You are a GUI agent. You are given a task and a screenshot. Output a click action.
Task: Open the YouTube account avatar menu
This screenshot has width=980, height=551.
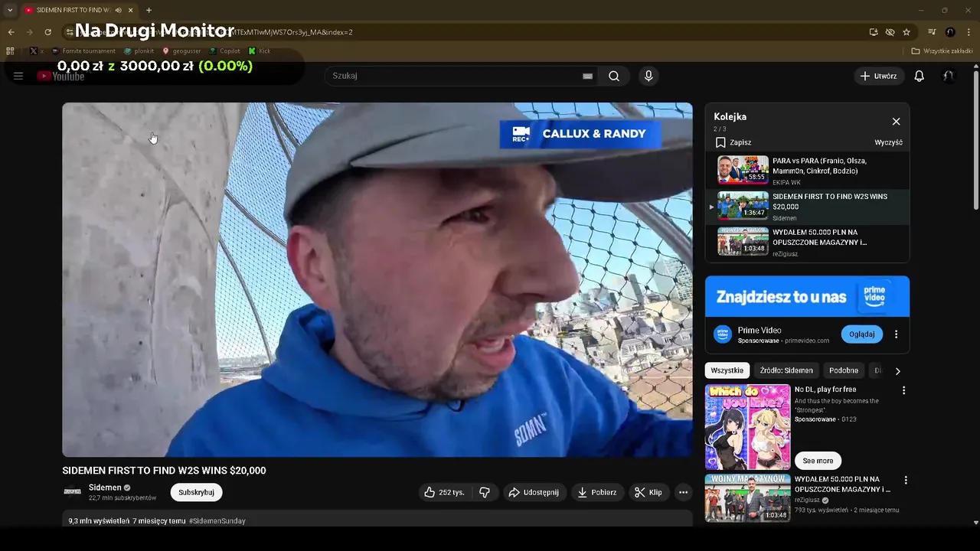pos(948,76)
